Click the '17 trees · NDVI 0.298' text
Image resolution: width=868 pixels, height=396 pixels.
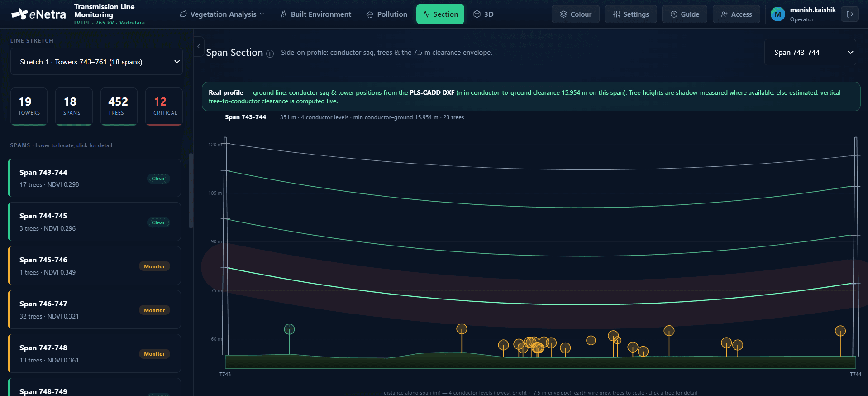pos(49,184)
